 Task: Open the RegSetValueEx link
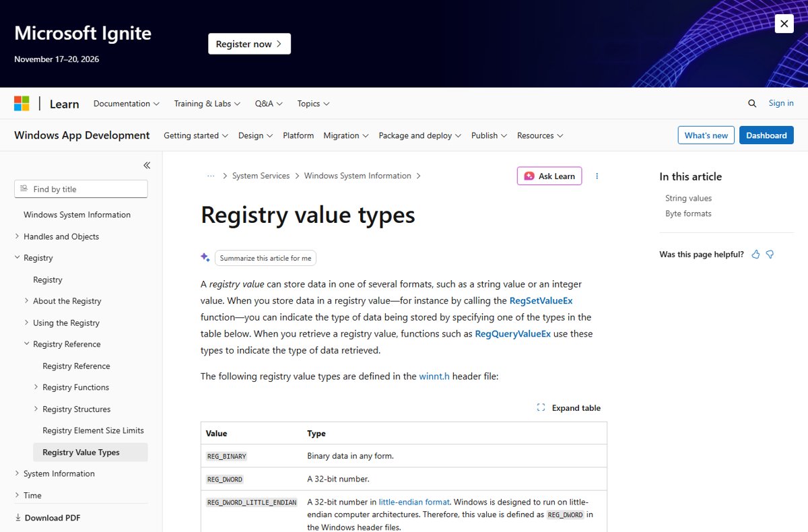click(x=541, y=300)
